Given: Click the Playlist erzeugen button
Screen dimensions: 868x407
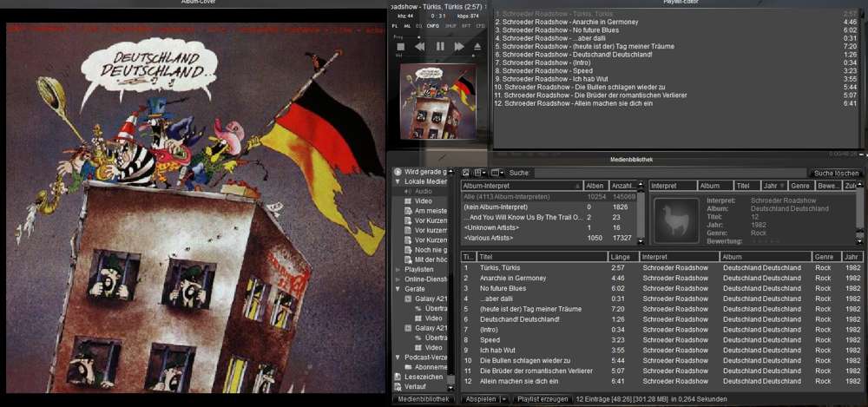Looking at the screenshot, I should click(542, 399).
